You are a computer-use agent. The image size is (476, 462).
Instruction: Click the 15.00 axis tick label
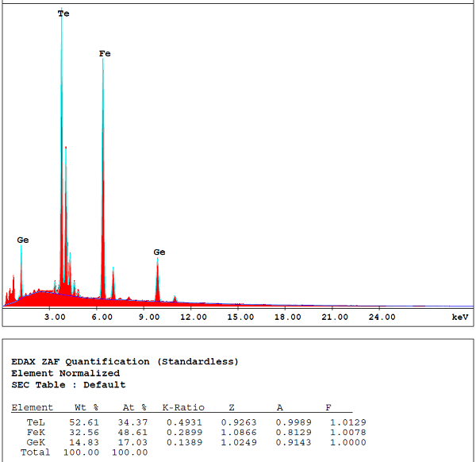240,317
